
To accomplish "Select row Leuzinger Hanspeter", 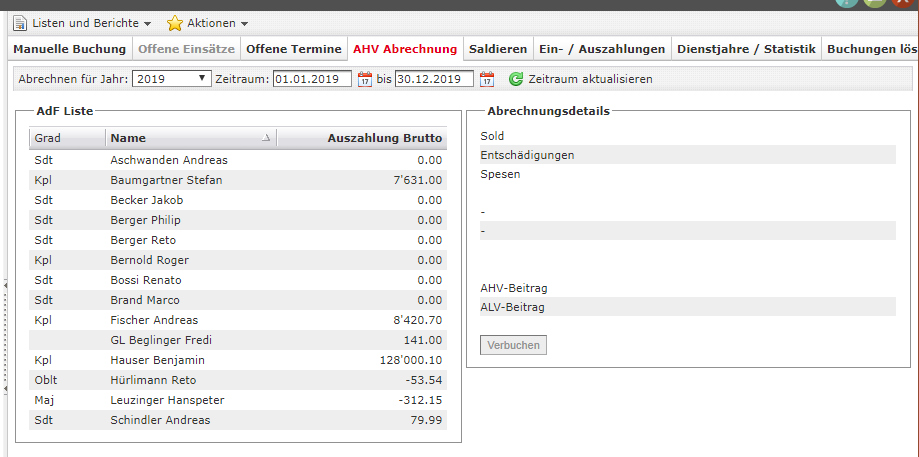I will [x=238, y=400].
